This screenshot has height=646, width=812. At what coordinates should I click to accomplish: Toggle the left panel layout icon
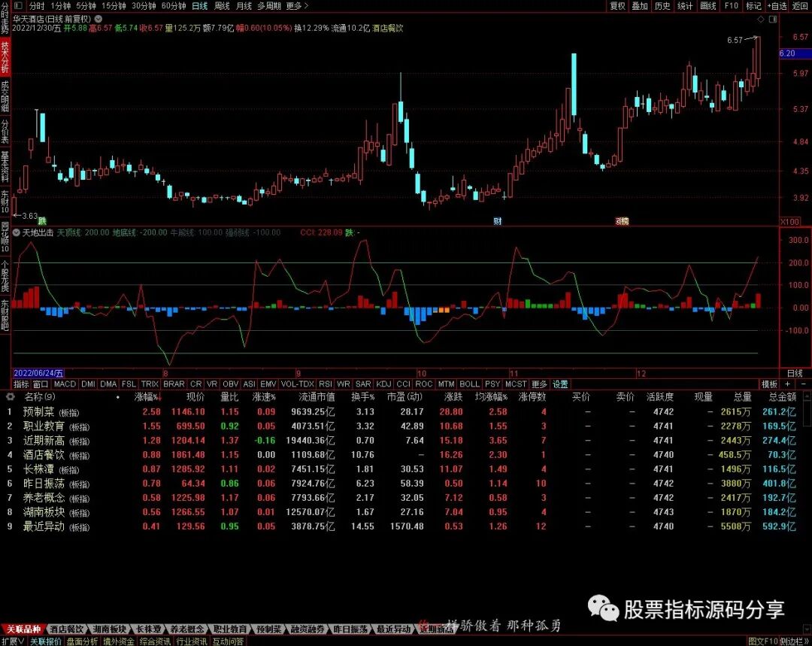pyautogui.click(x=18, y=6)
